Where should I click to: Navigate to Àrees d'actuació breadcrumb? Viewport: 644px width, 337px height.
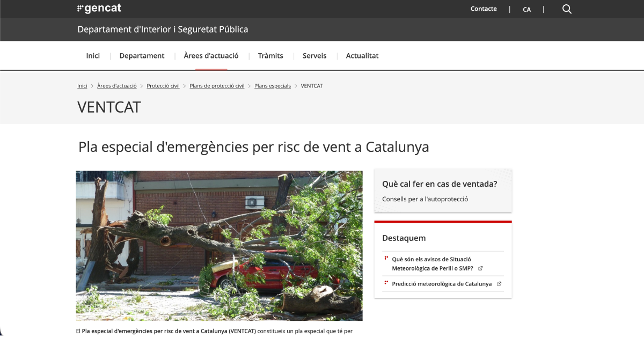117,86
